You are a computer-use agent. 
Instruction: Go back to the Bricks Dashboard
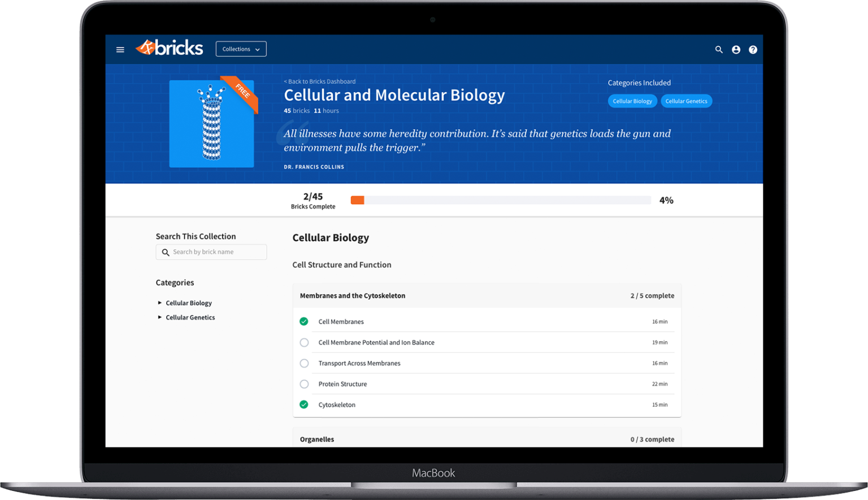(x=320, y=81)
